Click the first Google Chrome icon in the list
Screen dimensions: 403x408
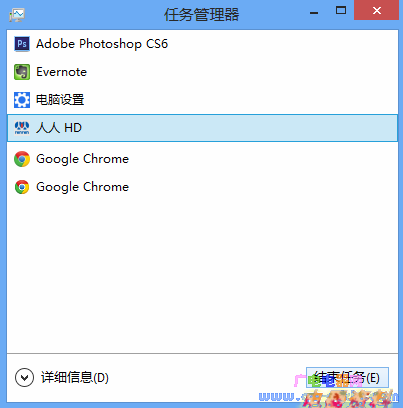(22, 159)
